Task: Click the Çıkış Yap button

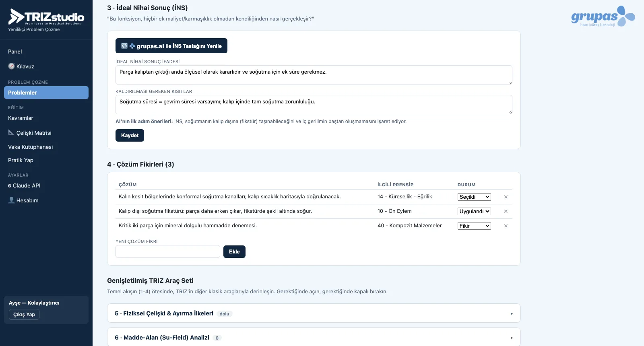Action: (24, 314)
